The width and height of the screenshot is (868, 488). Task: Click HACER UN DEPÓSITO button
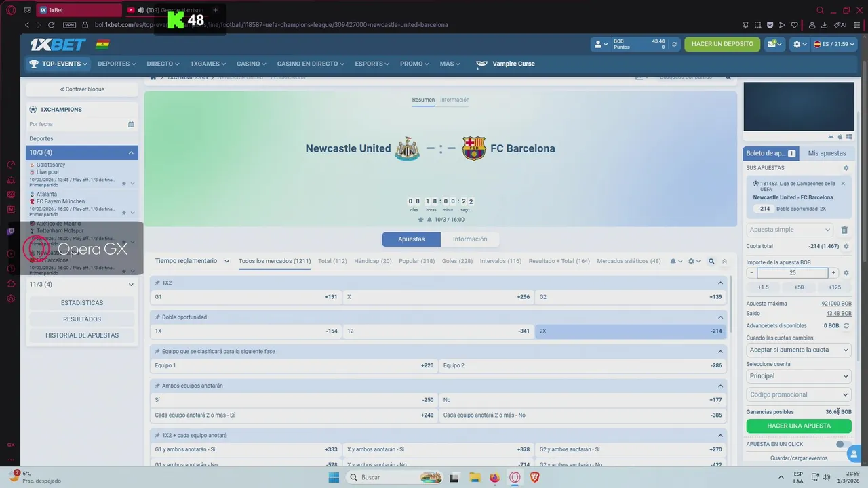722,44
